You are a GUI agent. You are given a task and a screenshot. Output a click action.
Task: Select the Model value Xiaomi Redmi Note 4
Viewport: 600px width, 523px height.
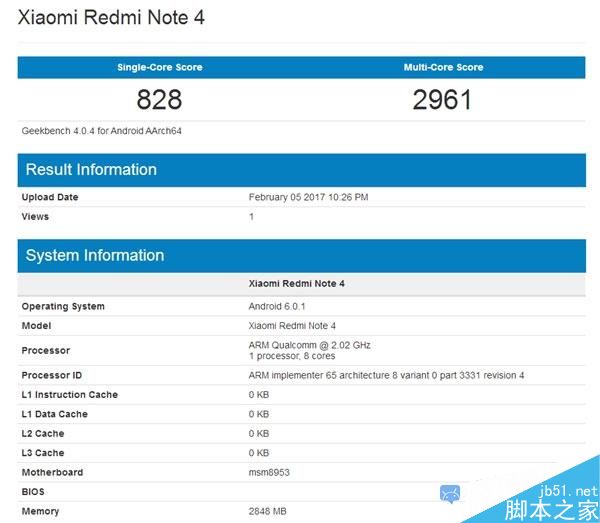[292, 326]
